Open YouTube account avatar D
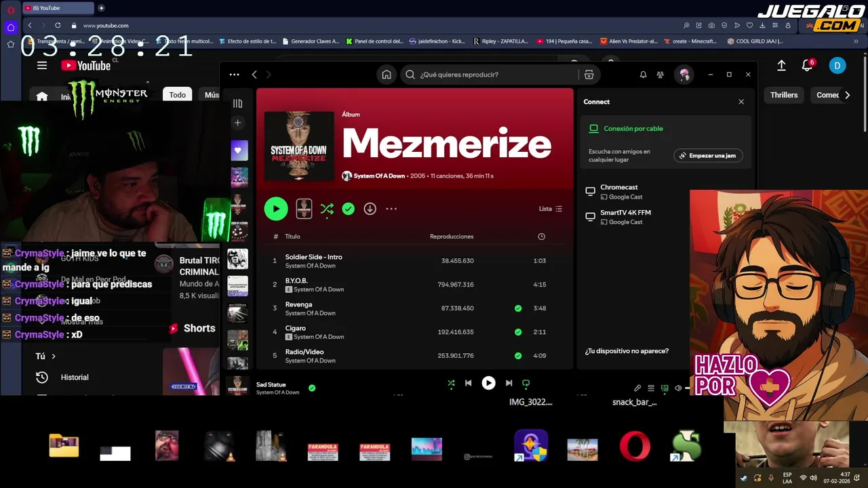868x488 pixels. pos(837,65)
